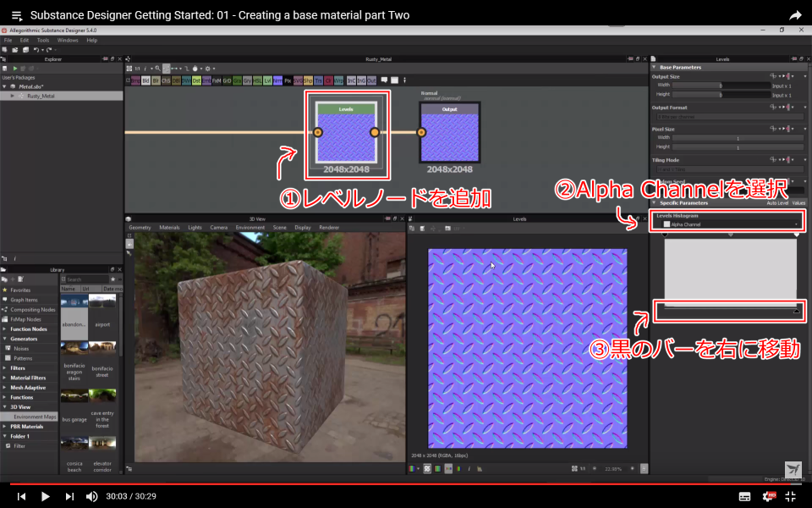
Task: Click zoom out in 2D view
Action: (595, 468)
